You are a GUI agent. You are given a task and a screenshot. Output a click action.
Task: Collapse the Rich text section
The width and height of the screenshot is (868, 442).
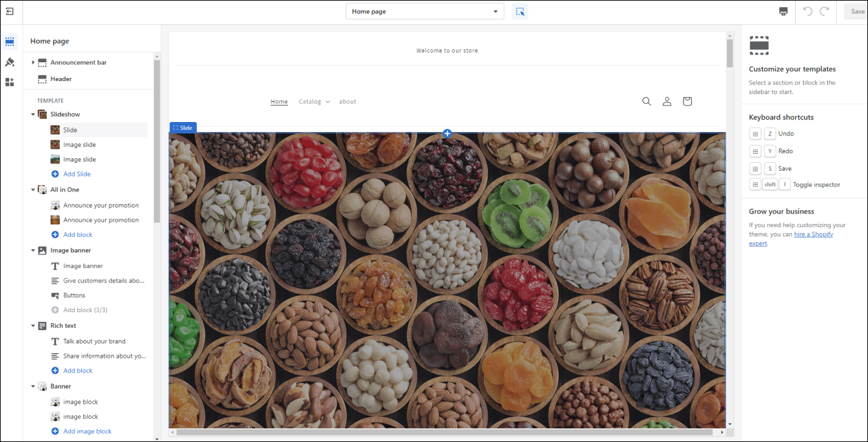[33, 326]
